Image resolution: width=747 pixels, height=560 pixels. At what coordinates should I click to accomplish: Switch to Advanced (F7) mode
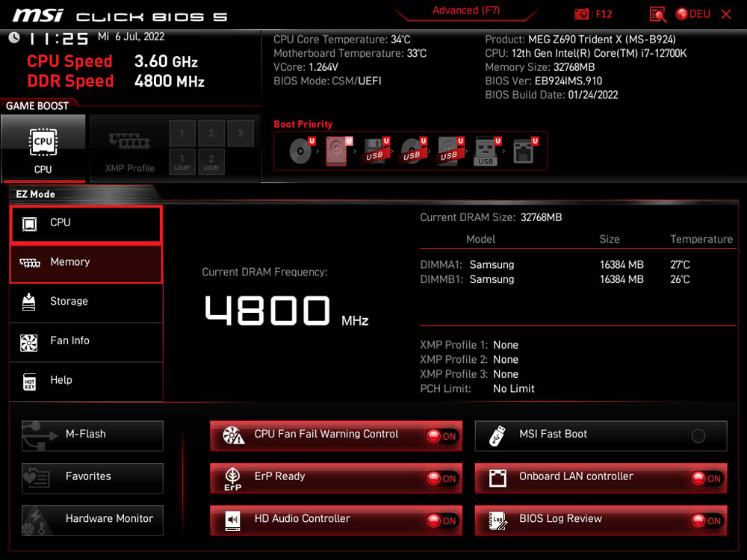(x=466, y=11)
